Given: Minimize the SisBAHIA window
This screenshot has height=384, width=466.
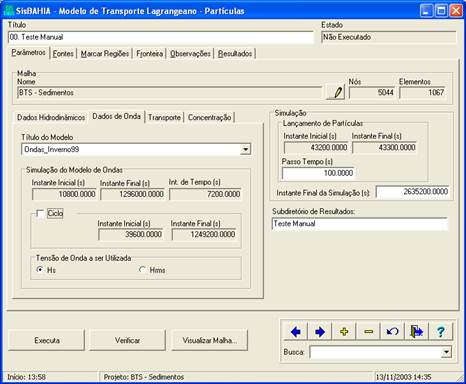Looking at the screenshot, I should 426,11.
